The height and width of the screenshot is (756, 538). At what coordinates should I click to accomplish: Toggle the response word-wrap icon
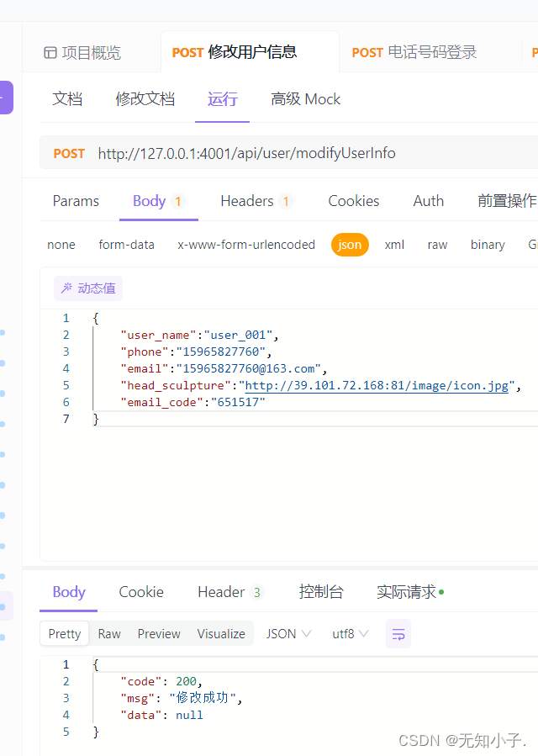pos(398,633)
